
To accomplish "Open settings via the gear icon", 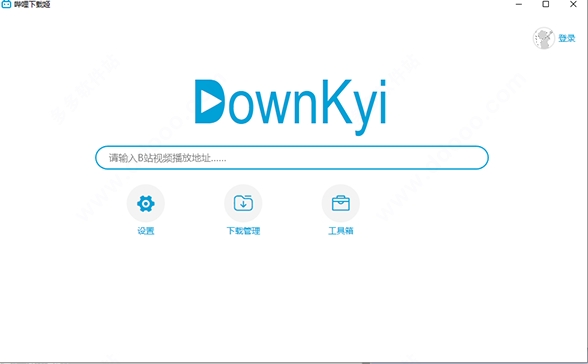I will point(146,204).
